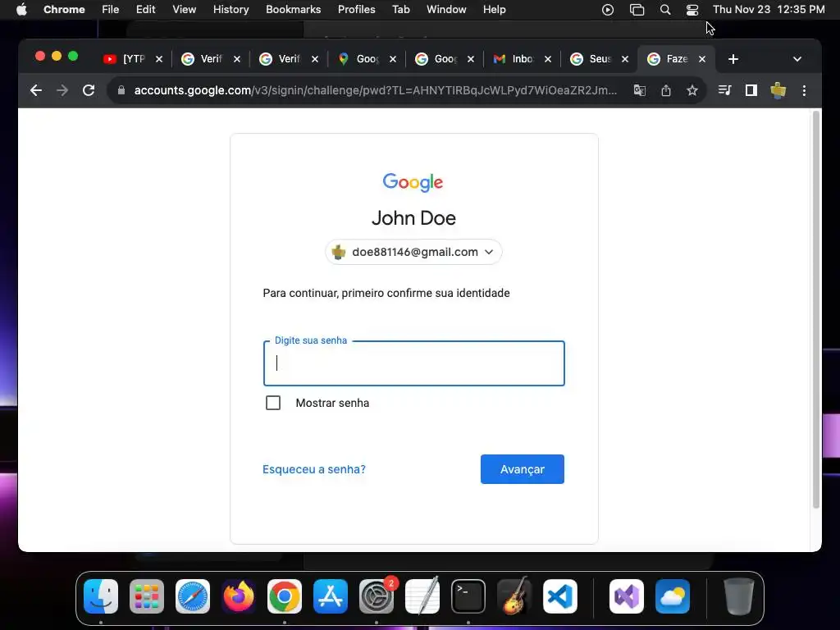Click the screen mirroring menu bar icon
This screenshot has width=840, height=630.
pyautogui.click(x=637, y=10)
